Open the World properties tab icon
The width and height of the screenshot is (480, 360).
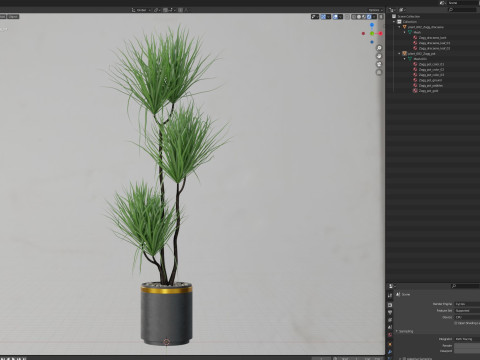click(x=390, y=335)
